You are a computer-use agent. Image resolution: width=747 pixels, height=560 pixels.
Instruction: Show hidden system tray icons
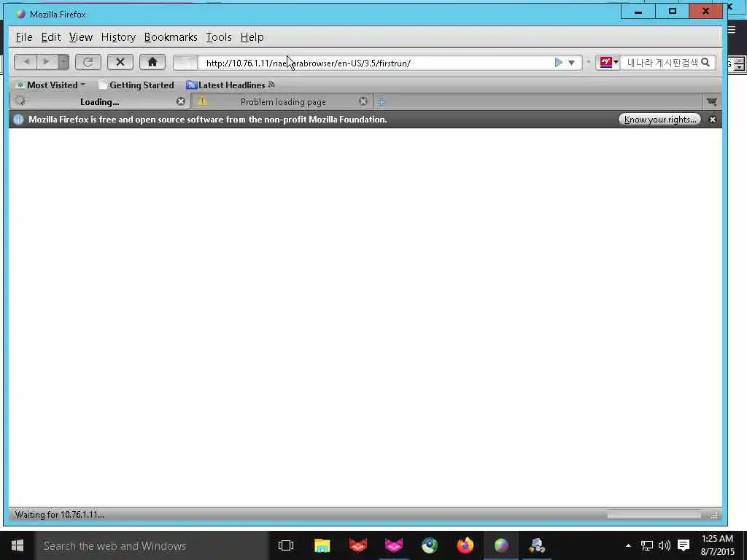pyautogui.click(x=628, y=545)
